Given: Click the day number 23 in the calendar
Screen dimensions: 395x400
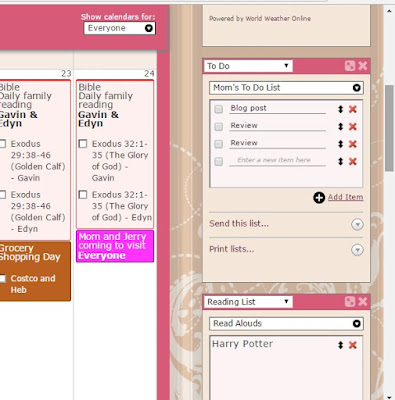Looking at the screenshot, I should tap(66, 74).
